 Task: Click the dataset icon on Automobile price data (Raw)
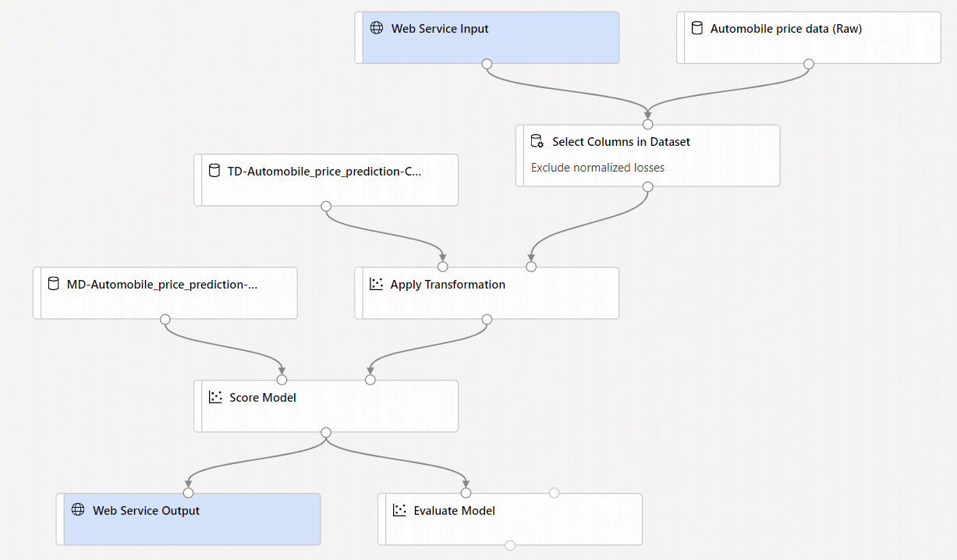(x=696, y=28)
